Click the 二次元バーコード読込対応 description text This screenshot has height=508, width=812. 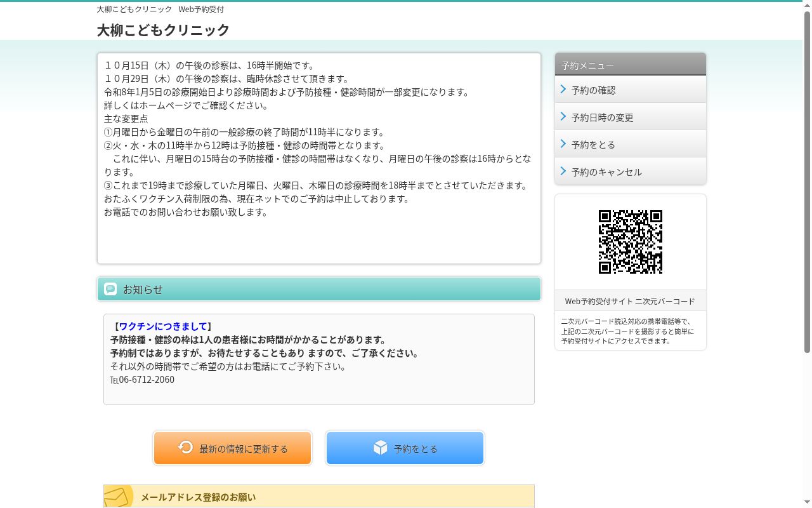628,331
